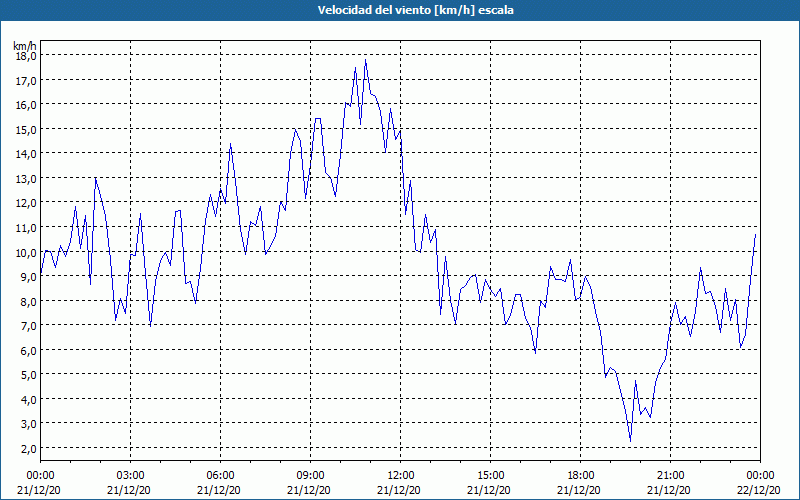Screen dimensions: 800x500
Task: Select the '17,0' y-axis label
Action: 26,80
